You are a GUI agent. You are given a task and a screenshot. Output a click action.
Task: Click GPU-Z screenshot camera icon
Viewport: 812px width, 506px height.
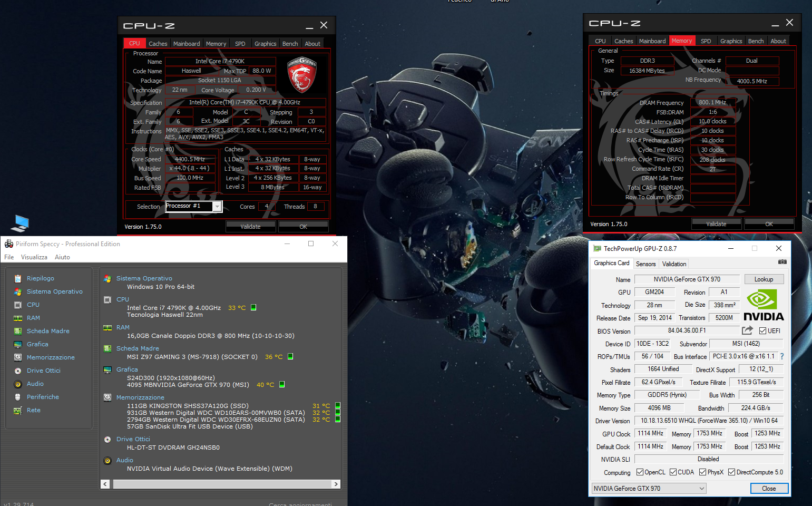[782, 262]
